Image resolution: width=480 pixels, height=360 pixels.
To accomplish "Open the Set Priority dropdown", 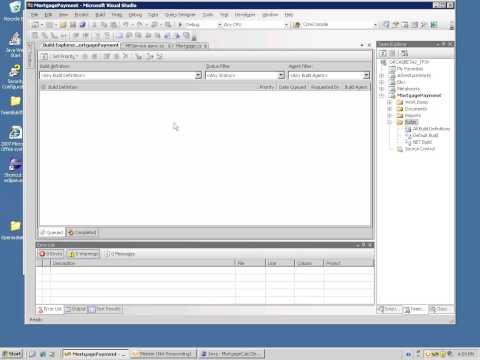I will click(x=65, y=56).
